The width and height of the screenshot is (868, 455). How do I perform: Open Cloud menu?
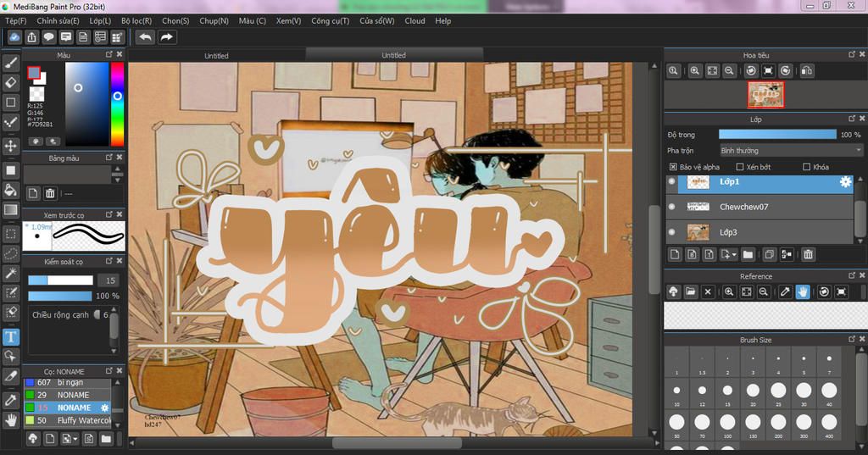[415, 20]
